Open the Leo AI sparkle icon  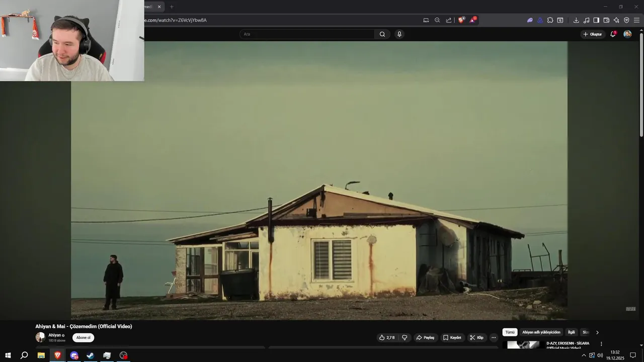(616, 20)
